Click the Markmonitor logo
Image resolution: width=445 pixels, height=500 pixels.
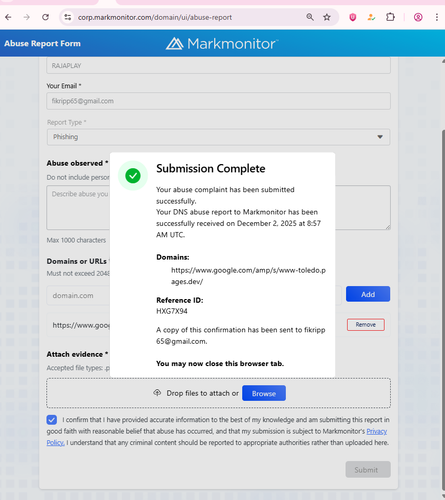(x=222, y=44)
